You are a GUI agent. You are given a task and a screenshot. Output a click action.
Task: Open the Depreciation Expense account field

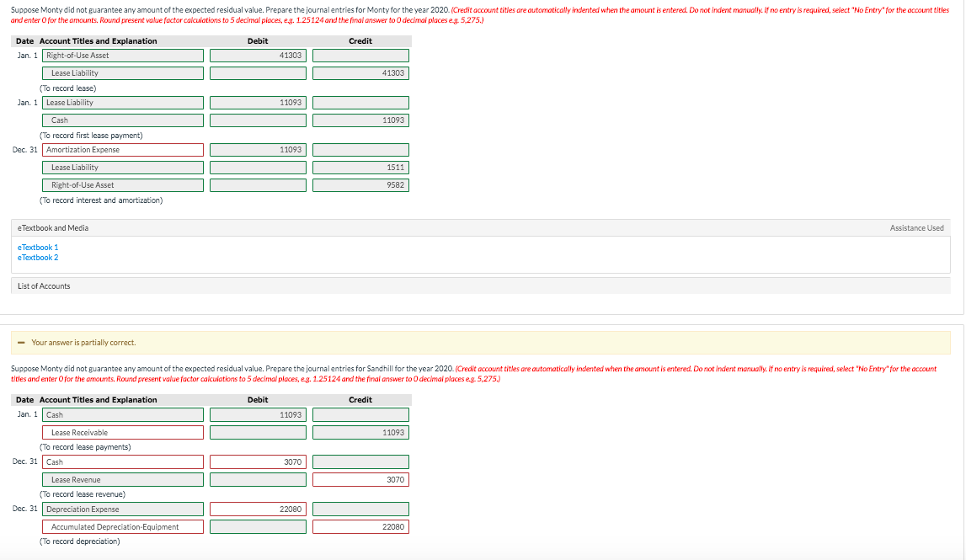(123, 509)
